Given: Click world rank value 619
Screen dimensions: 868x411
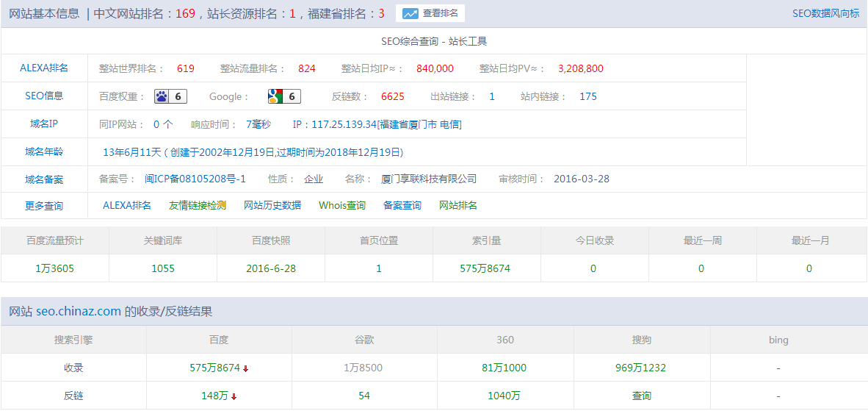Looking at the screenshot, I should 186,68.
